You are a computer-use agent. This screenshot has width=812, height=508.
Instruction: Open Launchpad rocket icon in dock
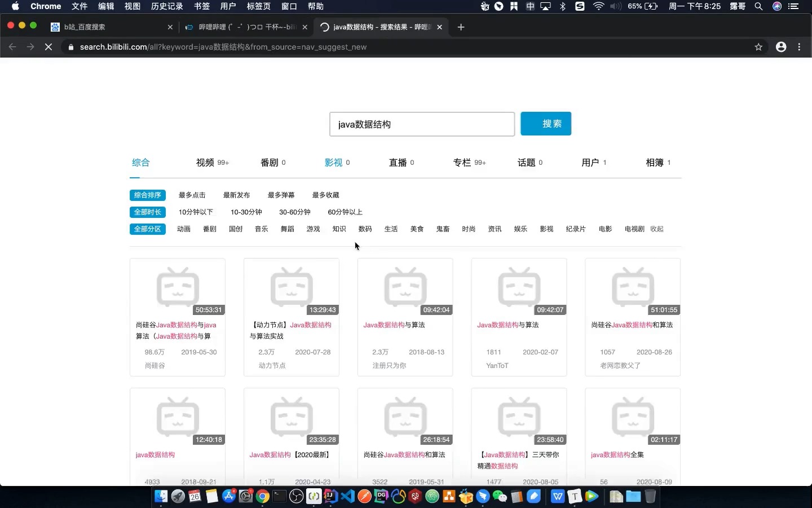pyautogui.click(x=178, y=496)
